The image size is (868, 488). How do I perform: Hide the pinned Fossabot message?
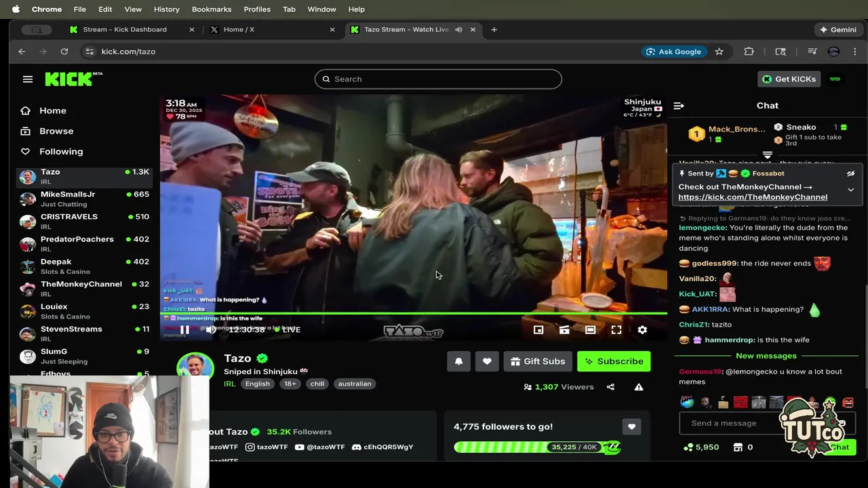pos(850,174)
